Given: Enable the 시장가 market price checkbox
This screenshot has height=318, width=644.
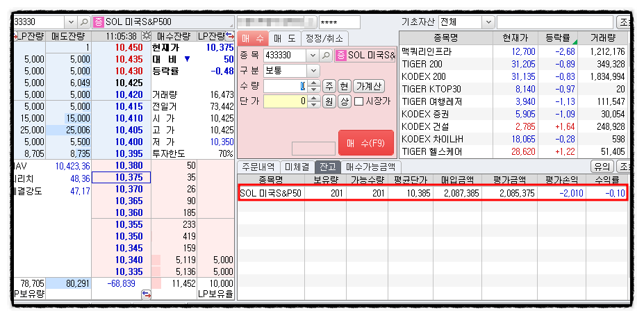Looking at the screenshot, I should coord(358,101).
